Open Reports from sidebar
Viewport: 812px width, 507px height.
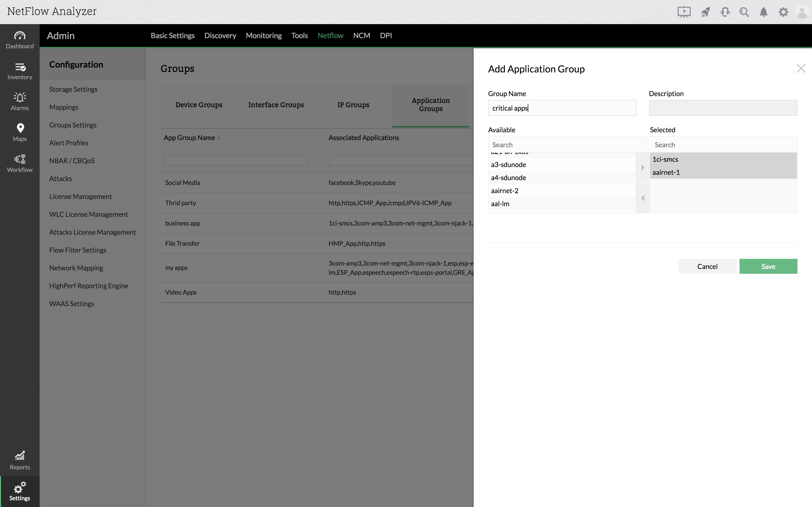20,460
